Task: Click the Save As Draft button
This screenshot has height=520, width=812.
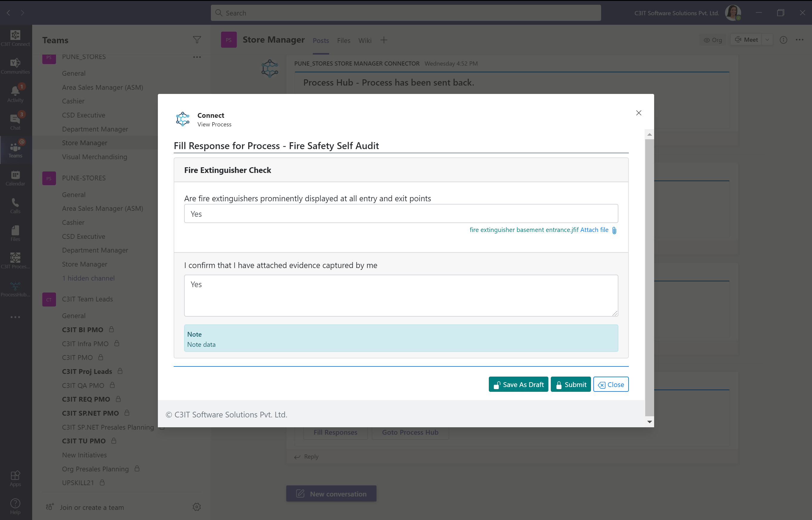Action: pyautogui.click(x=518, y=385)
